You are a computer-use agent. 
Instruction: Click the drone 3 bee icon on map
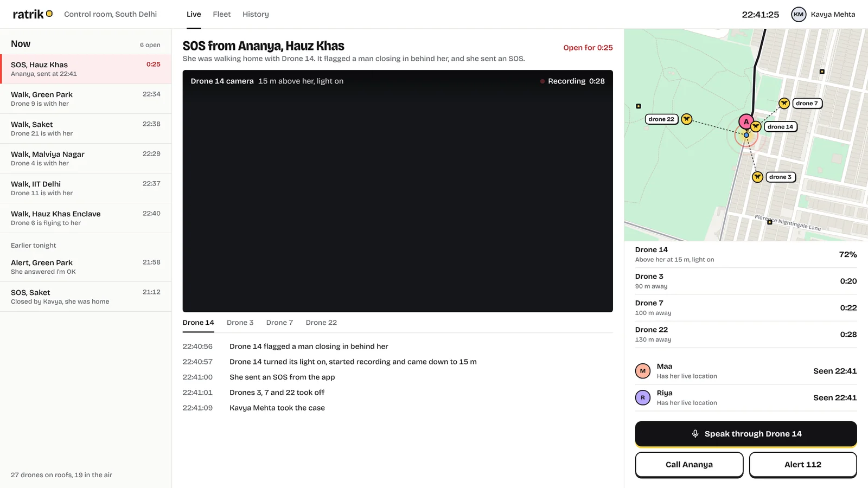click(758, 177)
